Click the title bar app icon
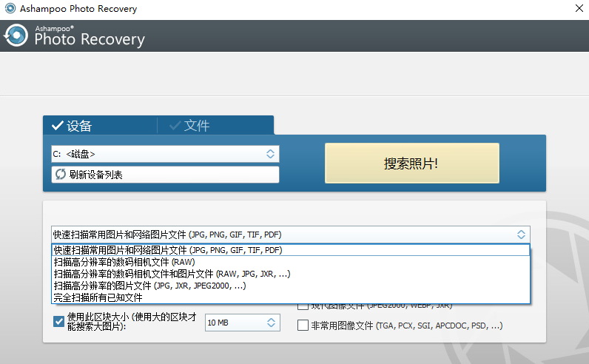The height and width of the screenshot is (364, 589). (10, 8)
